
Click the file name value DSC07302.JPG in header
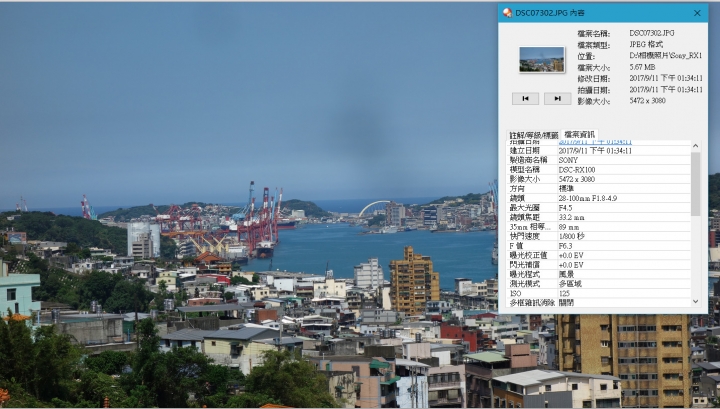[652, 33]
